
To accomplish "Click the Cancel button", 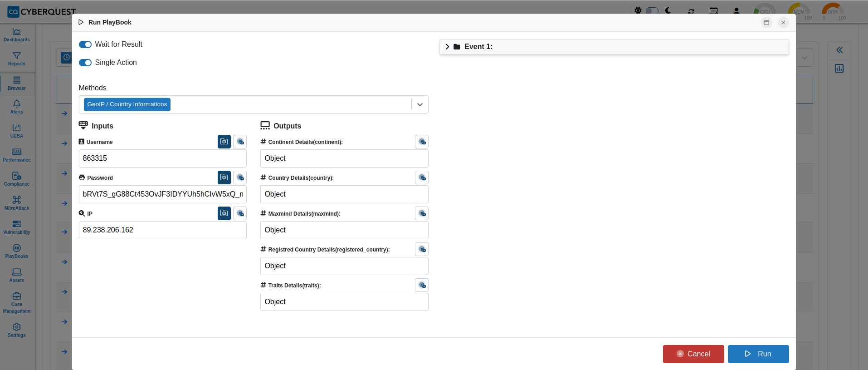I will click(693, 354).
